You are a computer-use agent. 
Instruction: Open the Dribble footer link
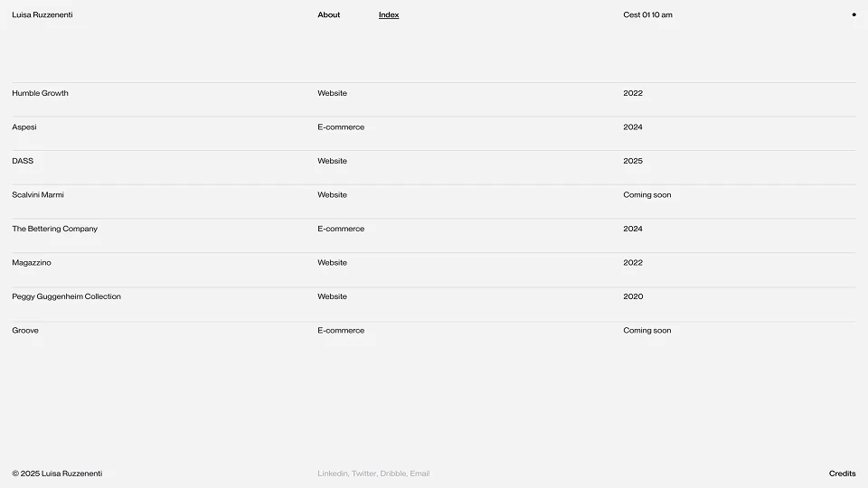pyautogui.click(x=392, y=474)
